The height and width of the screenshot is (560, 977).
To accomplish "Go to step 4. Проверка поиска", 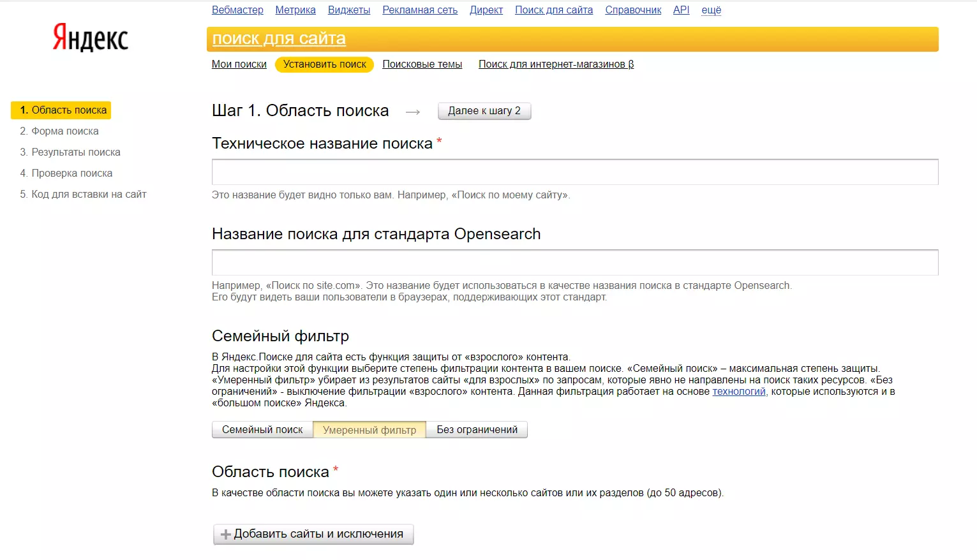I will tap(66, 173).
